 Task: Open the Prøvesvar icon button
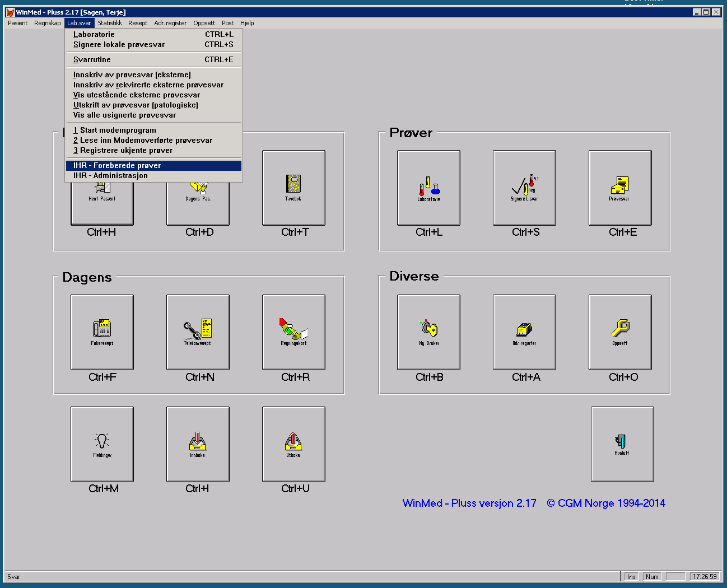620,188
